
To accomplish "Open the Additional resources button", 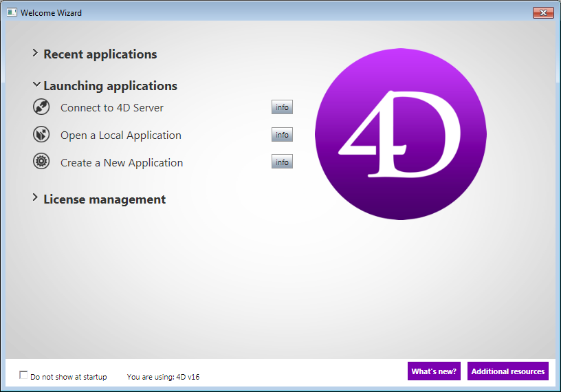I will [508, 371].
